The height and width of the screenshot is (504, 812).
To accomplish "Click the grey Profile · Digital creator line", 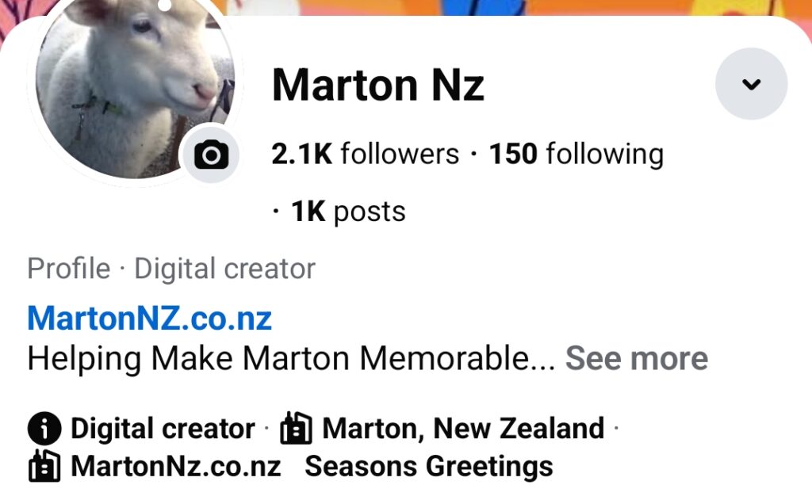I will [x=171, y=269].
